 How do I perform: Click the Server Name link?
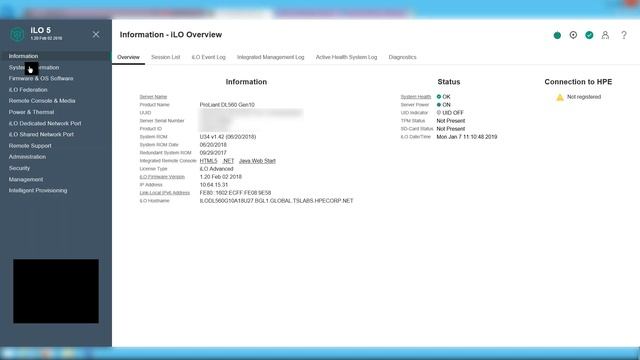(x=153, y=97)
